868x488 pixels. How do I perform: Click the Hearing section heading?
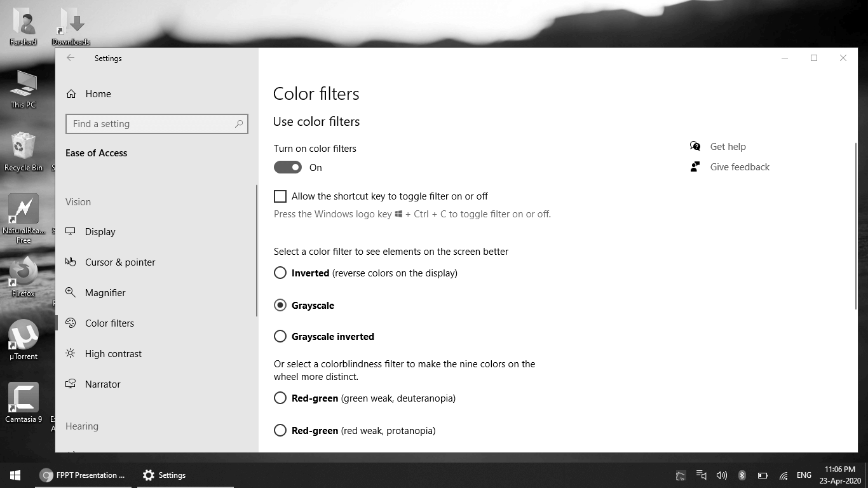(x=82, y=426)
